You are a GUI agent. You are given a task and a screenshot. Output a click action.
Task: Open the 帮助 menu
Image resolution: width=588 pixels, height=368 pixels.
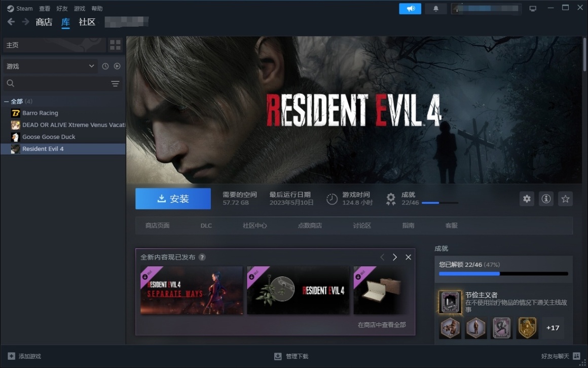97,8
